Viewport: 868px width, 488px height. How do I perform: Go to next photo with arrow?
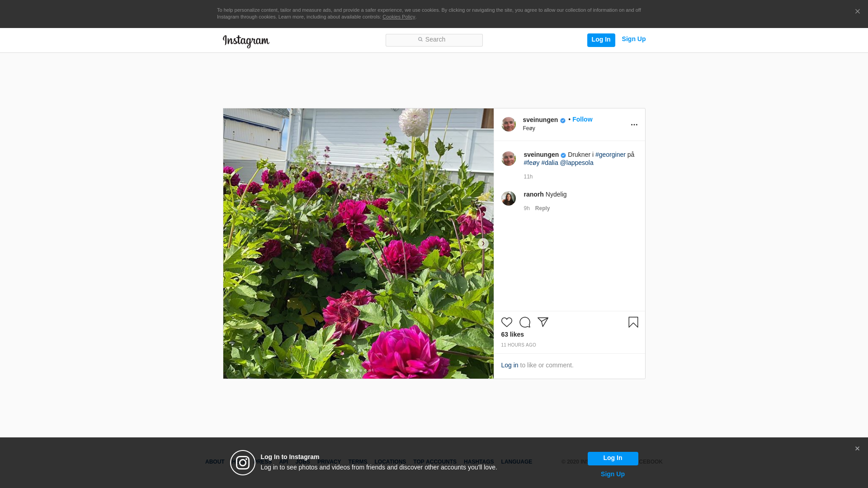483,244
